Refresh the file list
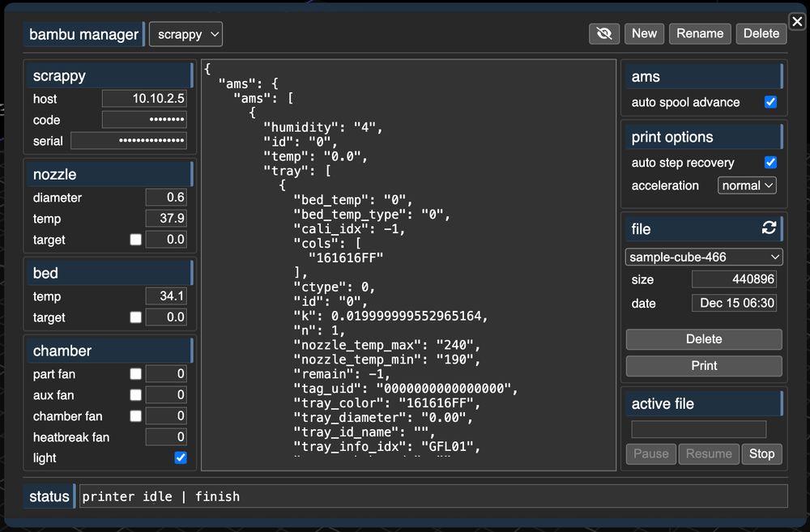Viewport: 810px width, 532px height. pyautogui.click(x=769, y=228)
